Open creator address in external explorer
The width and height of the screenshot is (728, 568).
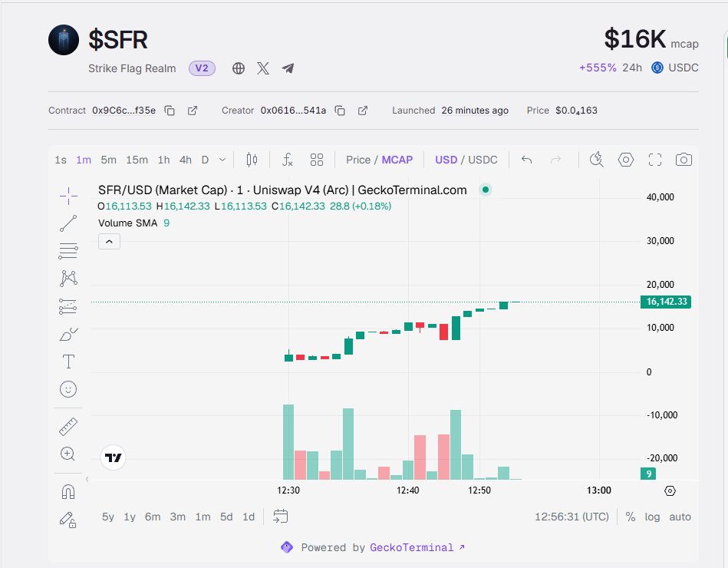(x=363, y=111)
